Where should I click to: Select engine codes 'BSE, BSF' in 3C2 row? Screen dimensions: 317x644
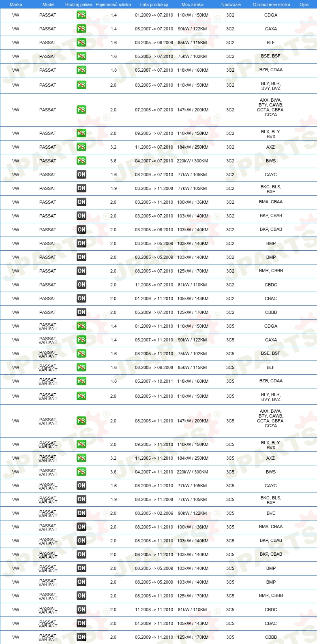click(x=271, y=56)
